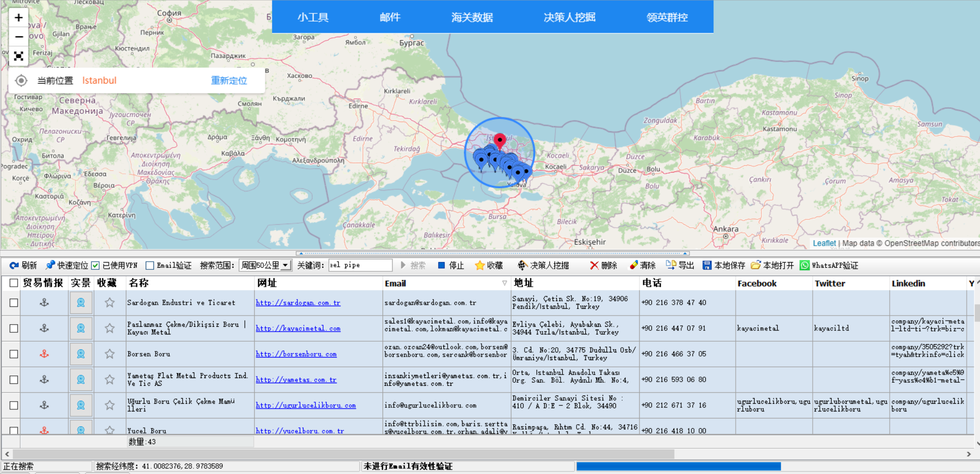Toggle fullscreen map view
The height and width of the screenshot is (474, 980).
click(18, 56)
